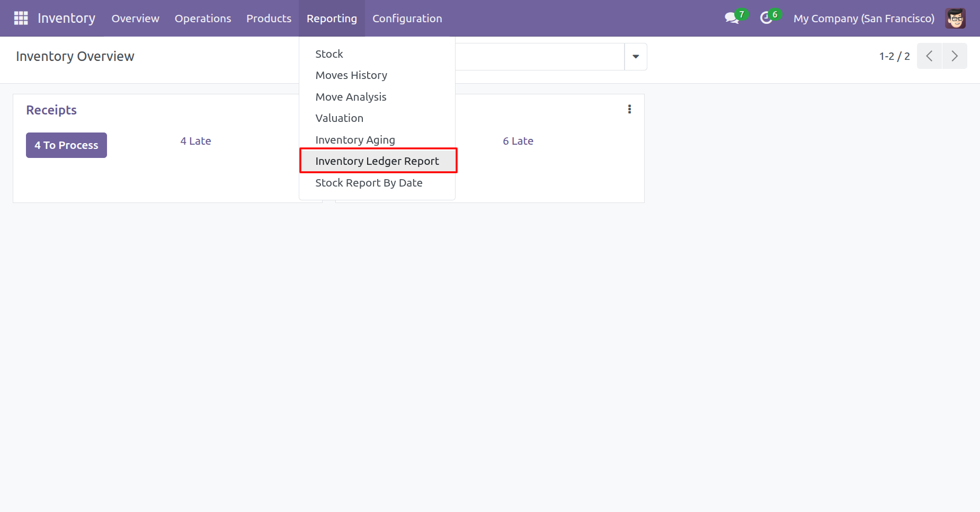The height and width of the screenshot is (512, 980).
Task: Open the activities clock icon
Action: pos(766,18)
